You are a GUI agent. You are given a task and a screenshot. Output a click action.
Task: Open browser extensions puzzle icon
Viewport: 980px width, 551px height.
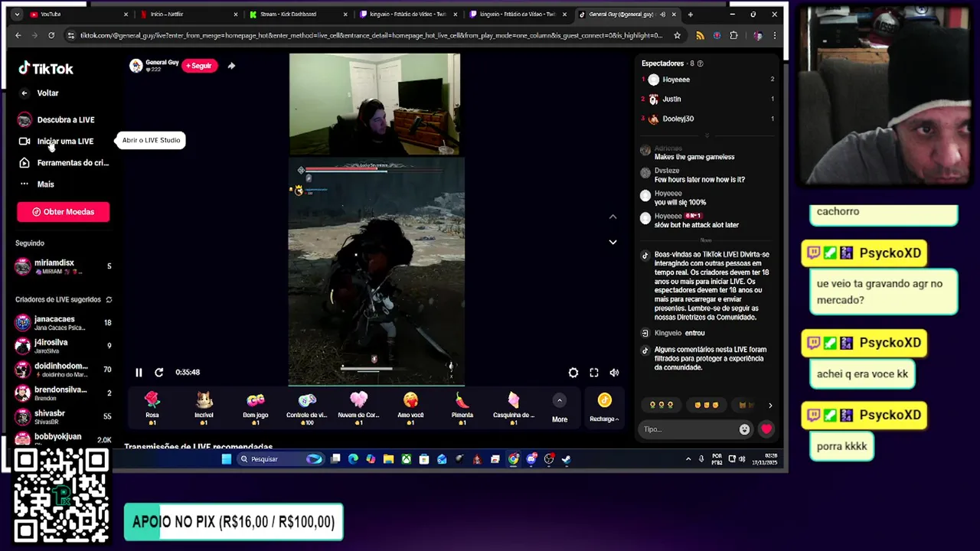point(733,35)
